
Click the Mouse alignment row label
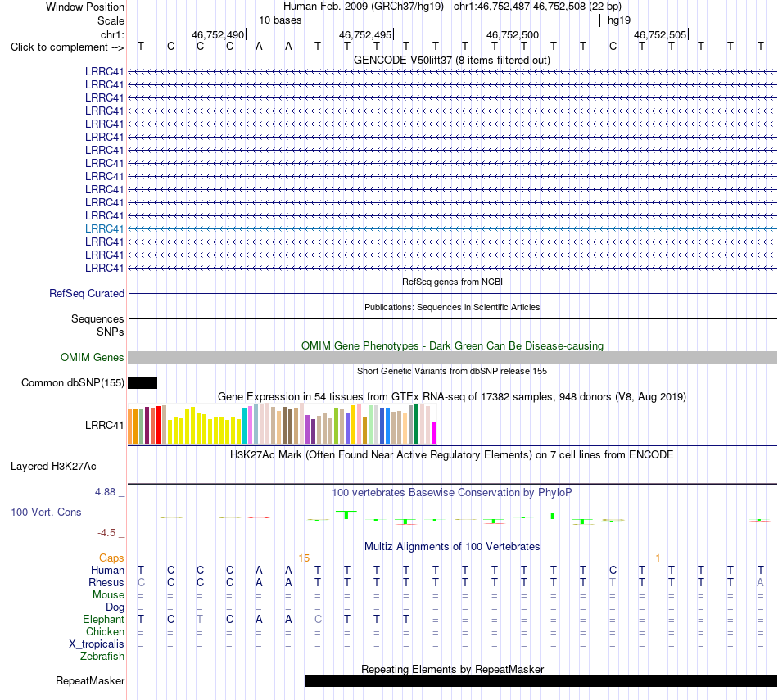[109, 595]
